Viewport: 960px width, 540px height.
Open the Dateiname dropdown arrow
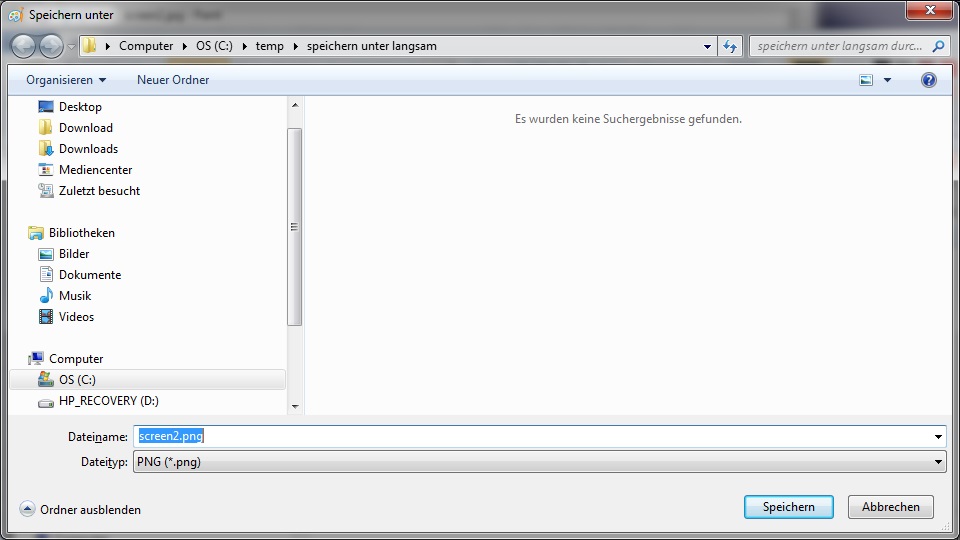click(938, 437)
